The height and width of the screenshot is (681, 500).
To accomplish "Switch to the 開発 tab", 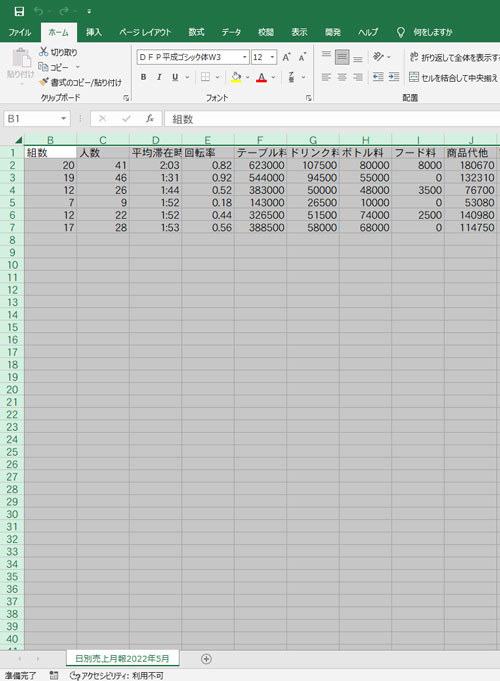I will point(333,32).
